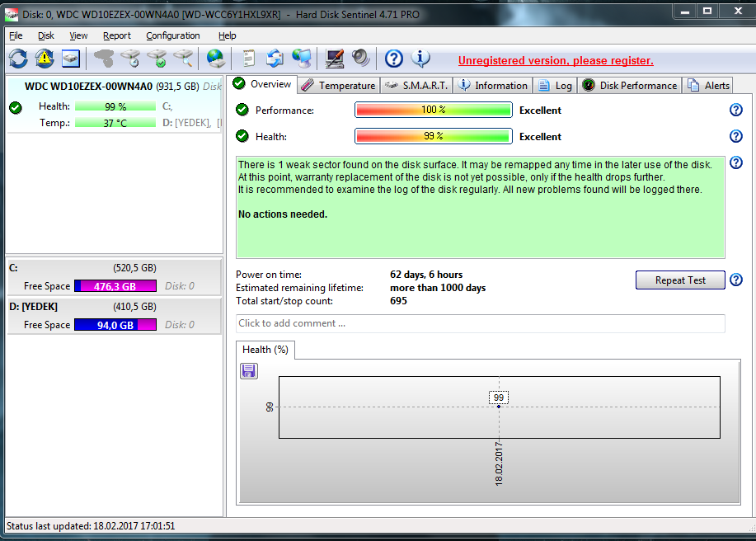Click the help icon next to Repeat Test
The image size is (756, 541).
(735, 280)
